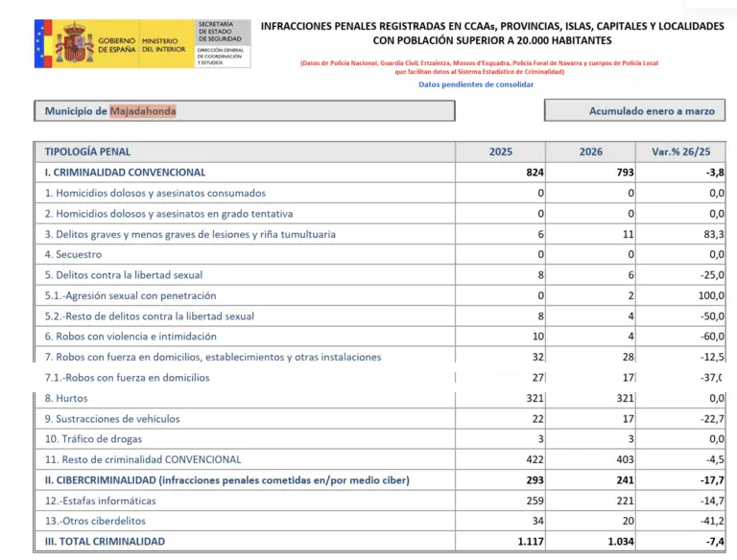737x560 pixels.
Task: Click the 100,0 variation value
Action: click(x=711, y=295)
